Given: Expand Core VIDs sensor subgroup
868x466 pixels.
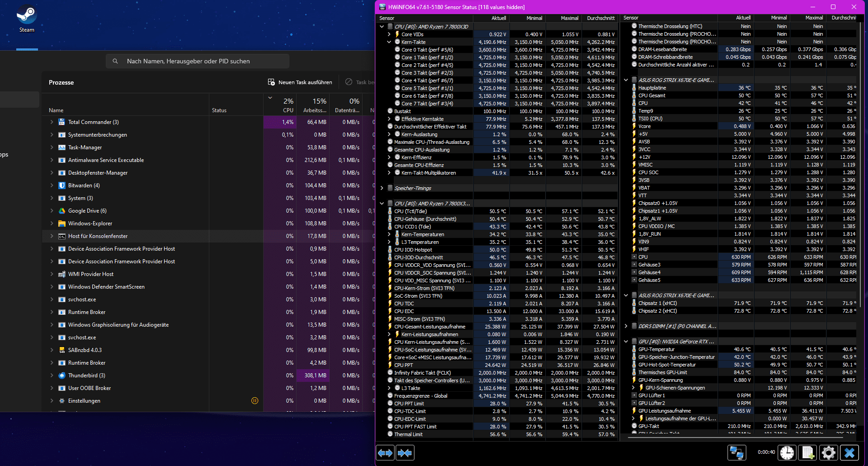Looking at the screenshot, I should (x=389, y=34).
